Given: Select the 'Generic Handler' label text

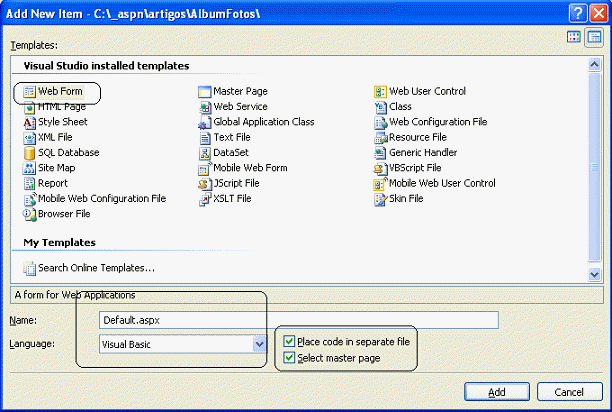Looking at the screenshot, I should [423, 153].
